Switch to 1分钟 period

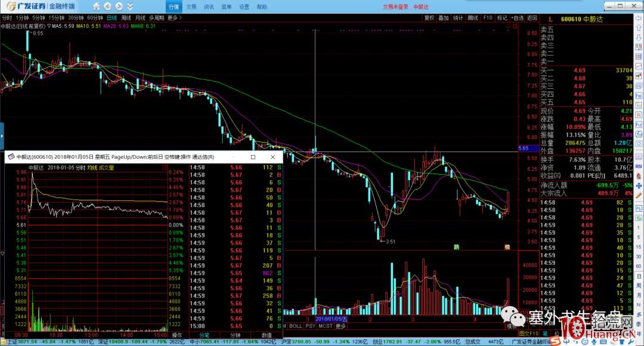[x=22, y=18]
